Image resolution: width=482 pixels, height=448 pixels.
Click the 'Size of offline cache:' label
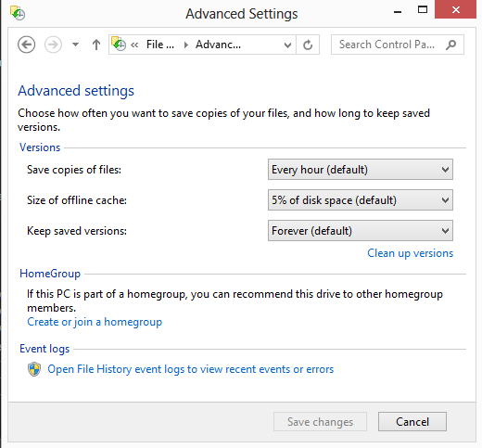pos(77,200)
